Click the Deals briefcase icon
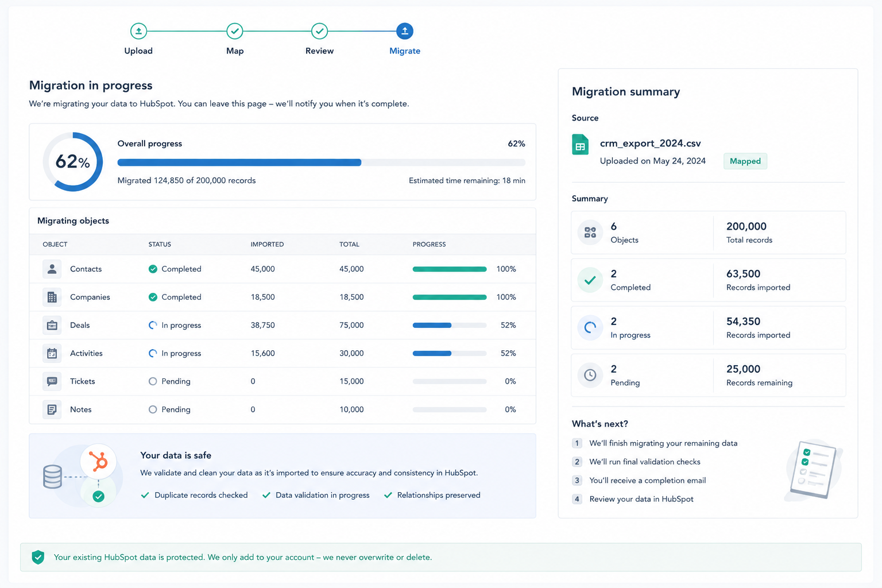The image size is (882, 588). coord(52,325)
